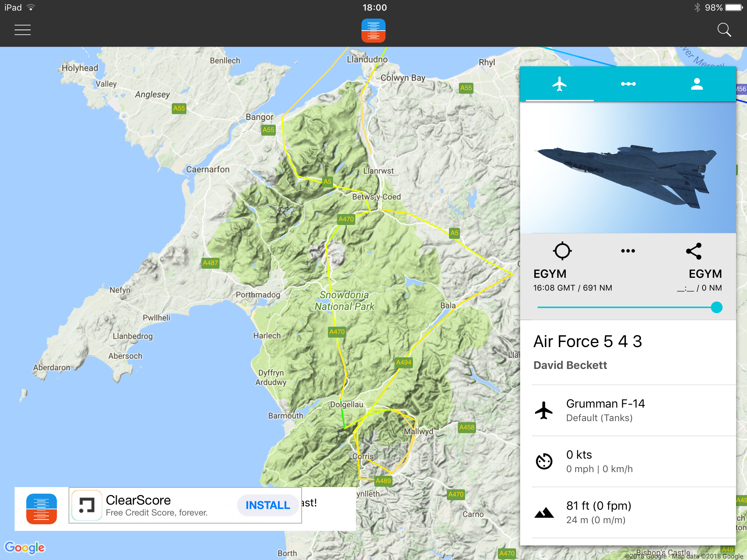Tap the speedometer icon beside 0 kts
Image resolution: width=747 pixels, height=560 pixels.
tap(544, 461)
